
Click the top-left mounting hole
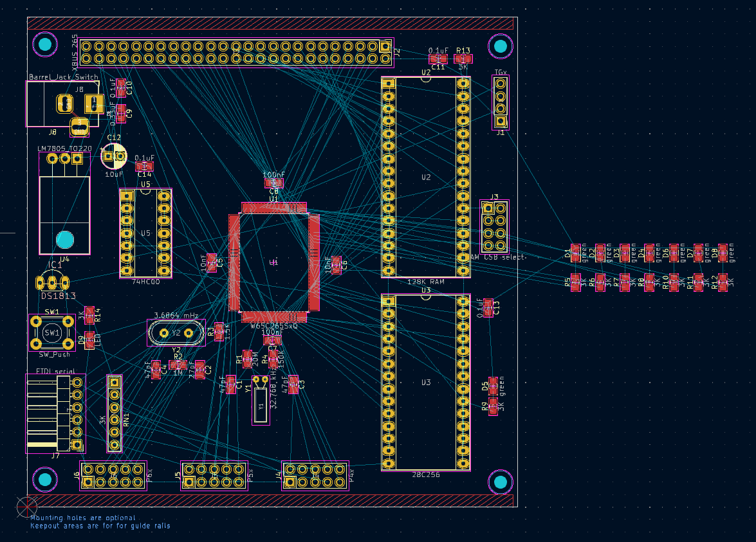pyautogui.click(x=44, y=45)
